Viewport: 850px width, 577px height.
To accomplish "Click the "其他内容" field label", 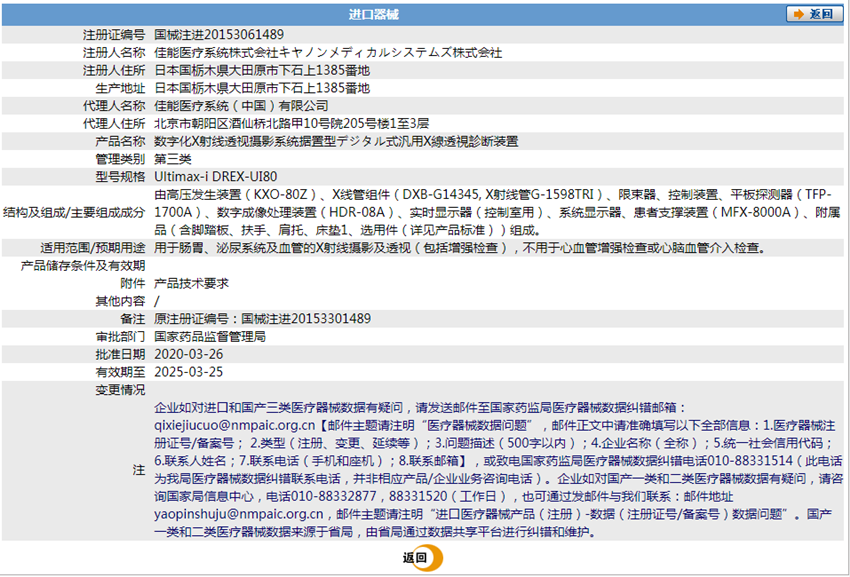I will click(120, 302).
